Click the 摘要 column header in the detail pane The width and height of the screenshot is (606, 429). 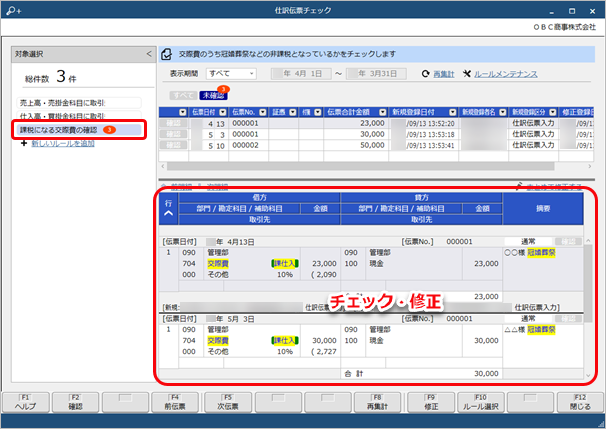(543, 209)
